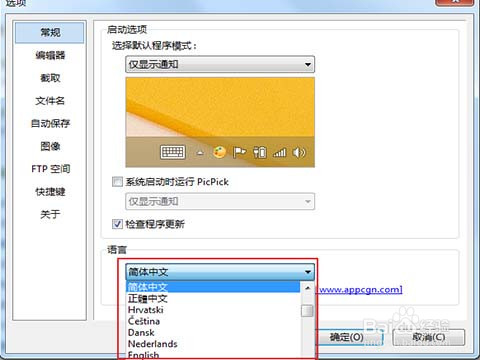Select Nederlands from the language list

coord(213,344)
